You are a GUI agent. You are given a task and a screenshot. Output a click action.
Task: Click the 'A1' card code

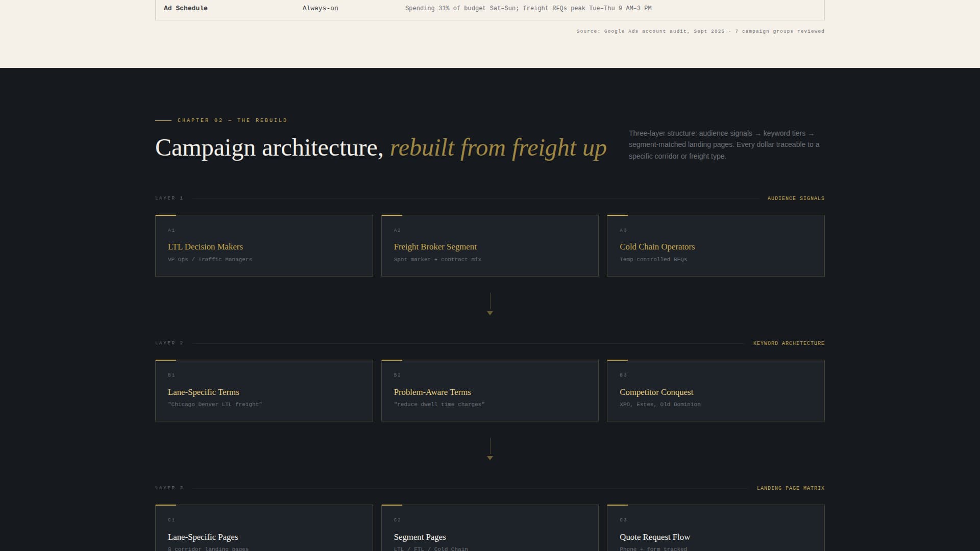click(x=171, y=231)
